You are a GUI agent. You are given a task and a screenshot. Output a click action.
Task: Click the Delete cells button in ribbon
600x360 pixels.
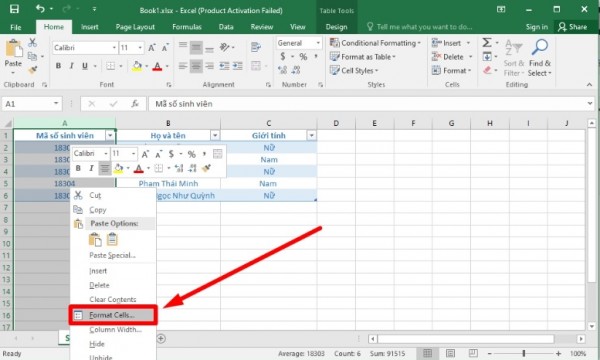tap(448, 57)
